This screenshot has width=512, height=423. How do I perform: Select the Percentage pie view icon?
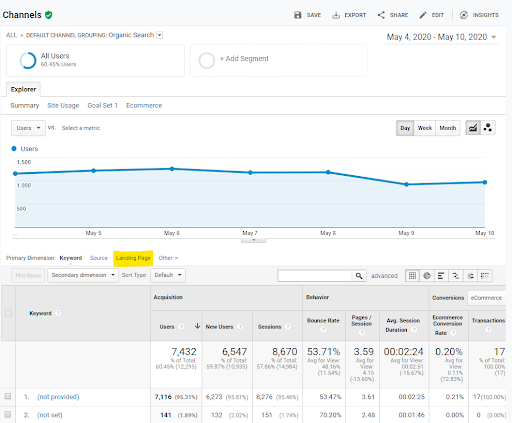[427, 276]
